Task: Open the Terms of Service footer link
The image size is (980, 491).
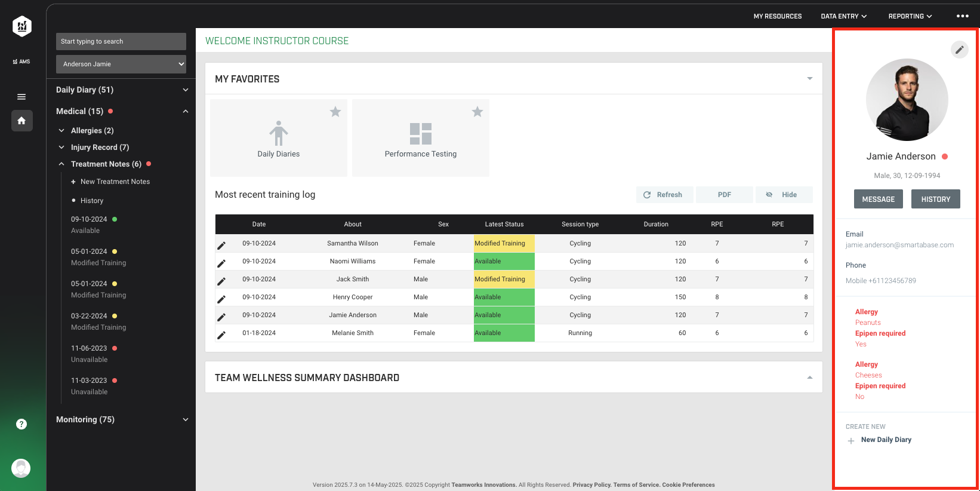Action: [x=636, y=485]
